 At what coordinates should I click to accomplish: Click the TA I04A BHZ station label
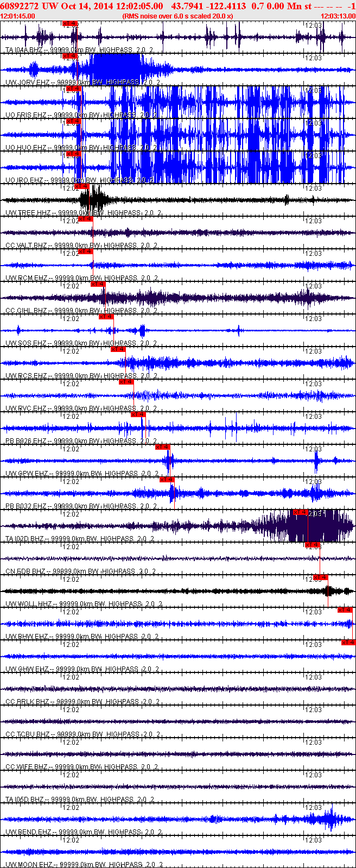[x=79, y=50]
